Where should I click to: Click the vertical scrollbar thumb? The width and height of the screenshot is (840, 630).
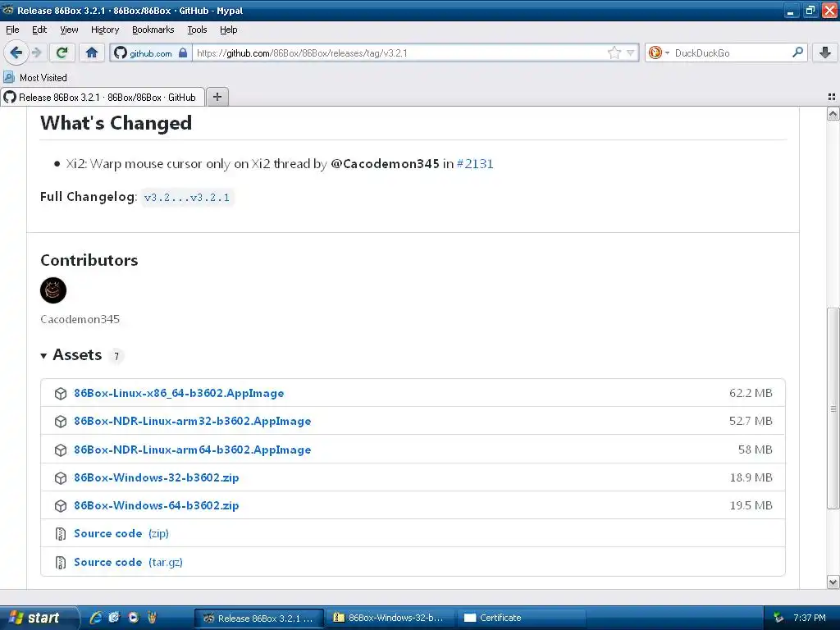click(833, 409)
